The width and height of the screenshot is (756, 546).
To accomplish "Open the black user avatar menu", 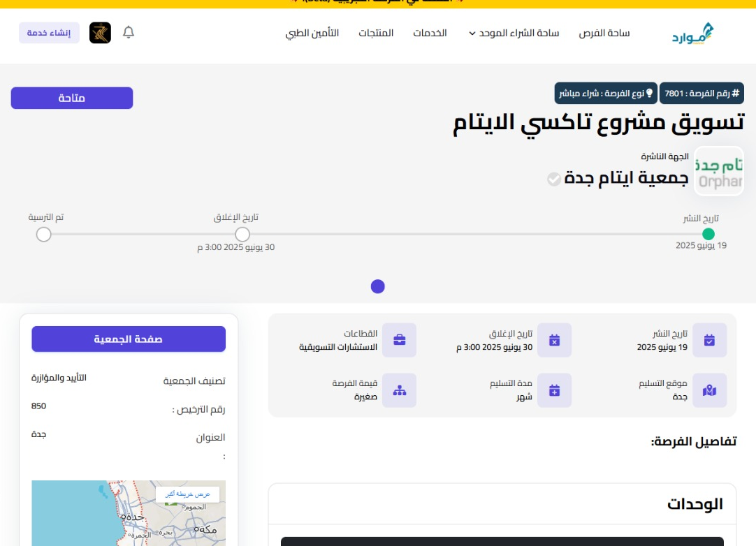I will pyautogui.click(x=101, y=33).
